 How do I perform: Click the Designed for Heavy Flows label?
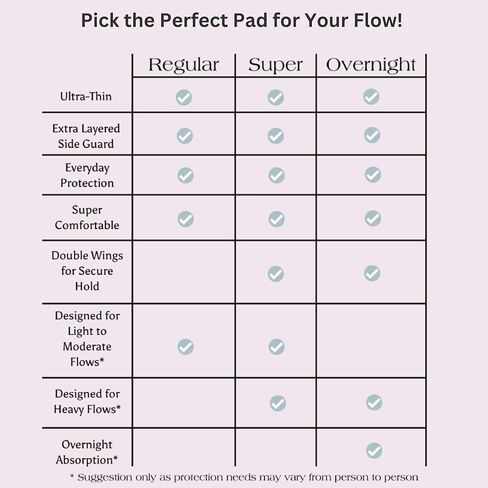click(87, 401)
